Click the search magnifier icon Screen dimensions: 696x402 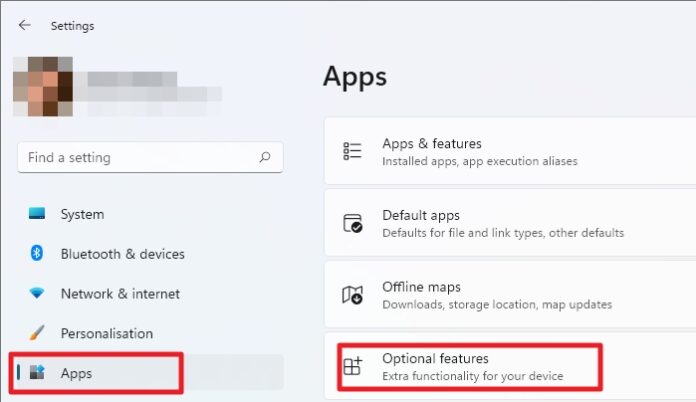click(x=265, y=157)
